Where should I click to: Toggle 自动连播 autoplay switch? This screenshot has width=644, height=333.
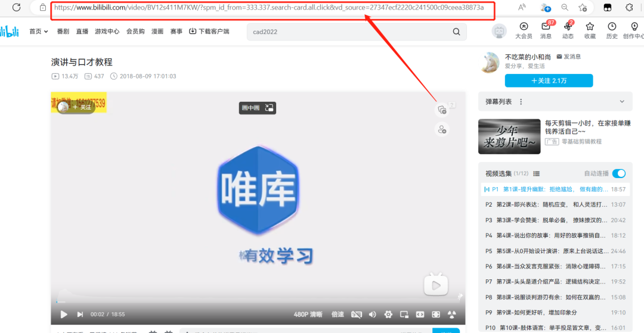618,173
